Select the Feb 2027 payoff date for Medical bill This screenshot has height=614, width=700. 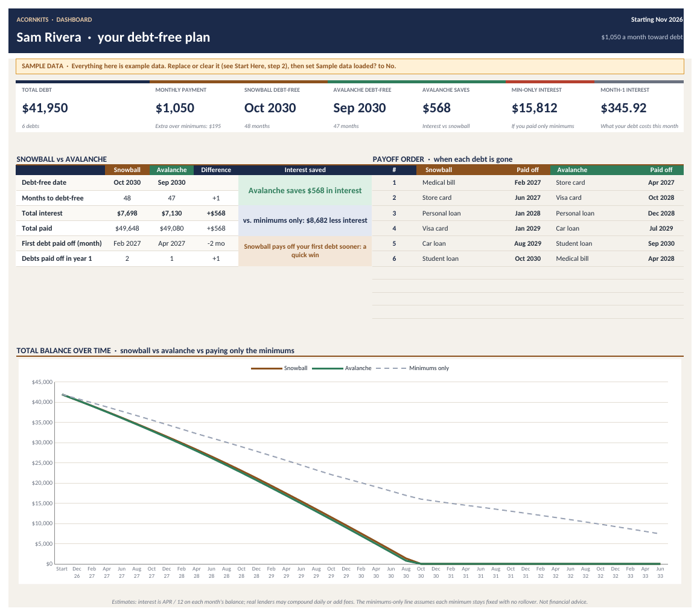point(527,183)
